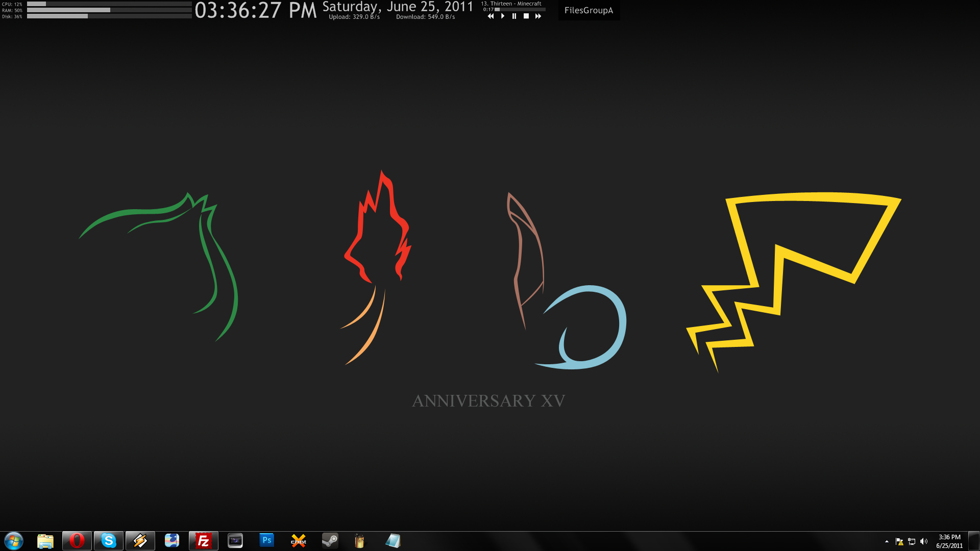The width and height of the screenshot is (980, 551).
Task: Click the RAM usage meter bar
Action: (x=109, y=10)
